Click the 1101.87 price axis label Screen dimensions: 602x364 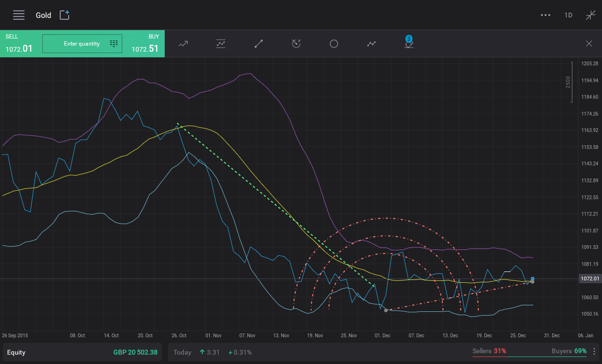click(590, 230)
